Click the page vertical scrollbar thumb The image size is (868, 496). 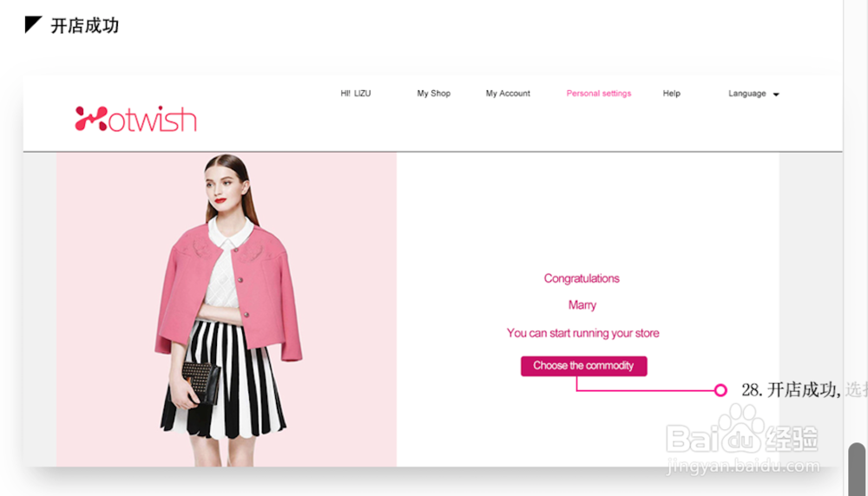pos(857,469)
